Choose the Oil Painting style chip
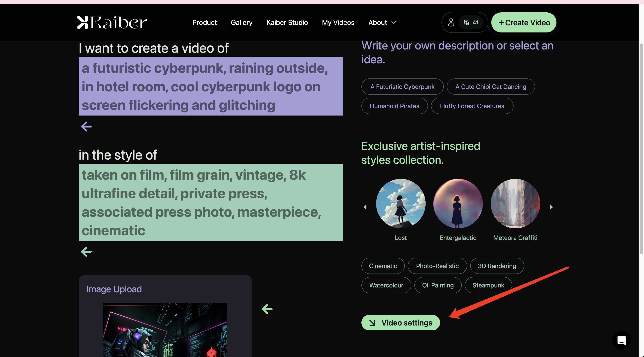 [438, 285]
